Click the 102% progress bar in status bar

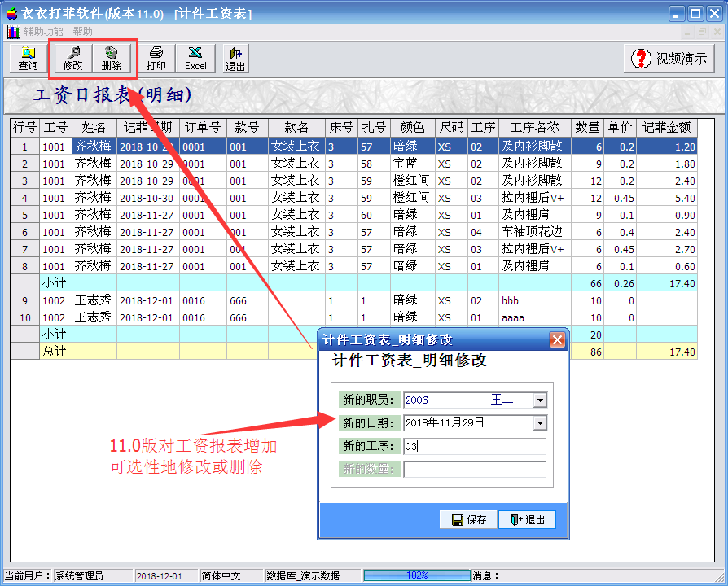(417, 575)
